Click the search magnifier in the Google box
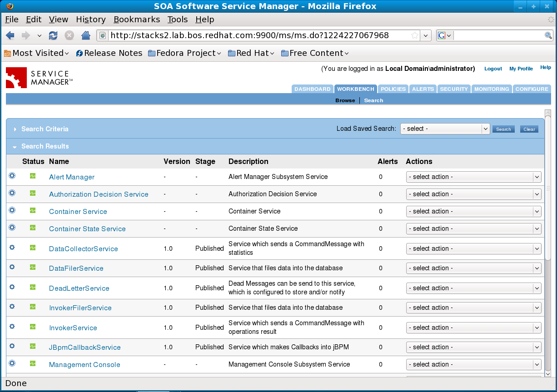 point(548,35)
